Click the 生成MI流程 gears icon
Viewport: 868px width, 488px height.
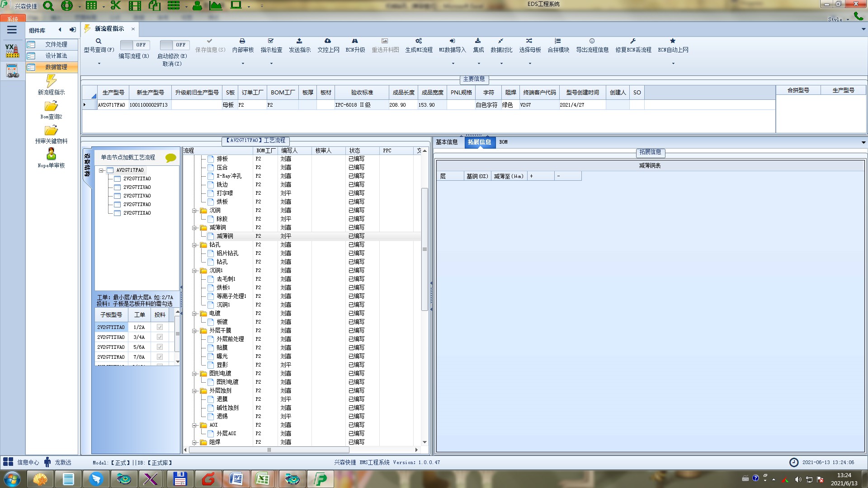(419, 41)
